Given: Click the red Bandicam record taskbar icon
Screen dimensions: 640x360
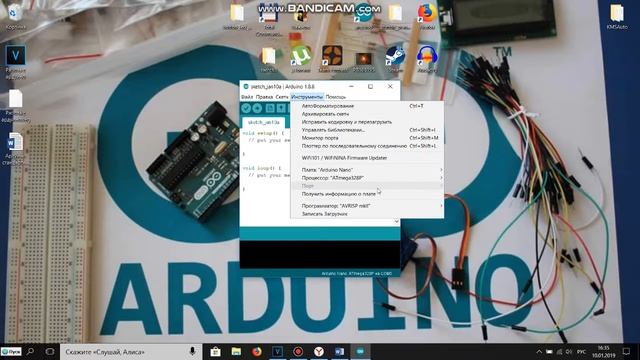Looking at the screenshot, I should tap(298, 351).
